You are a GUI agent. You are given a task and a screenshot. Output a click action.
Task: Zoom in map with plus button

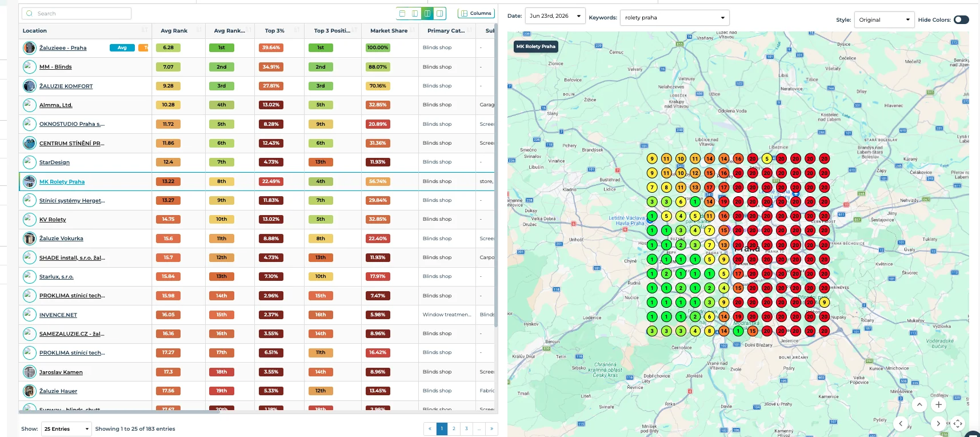[938, 405]
